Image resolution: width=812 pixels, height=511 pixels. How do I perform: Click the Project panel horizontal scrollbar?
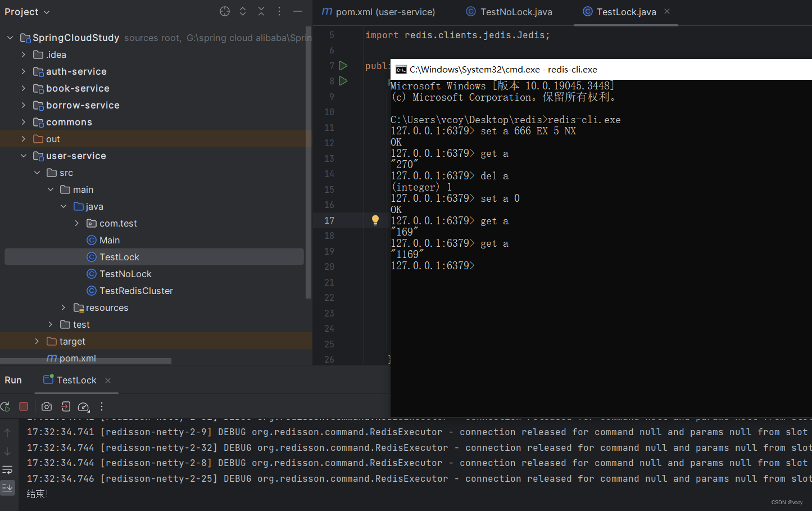coord(85,361)
